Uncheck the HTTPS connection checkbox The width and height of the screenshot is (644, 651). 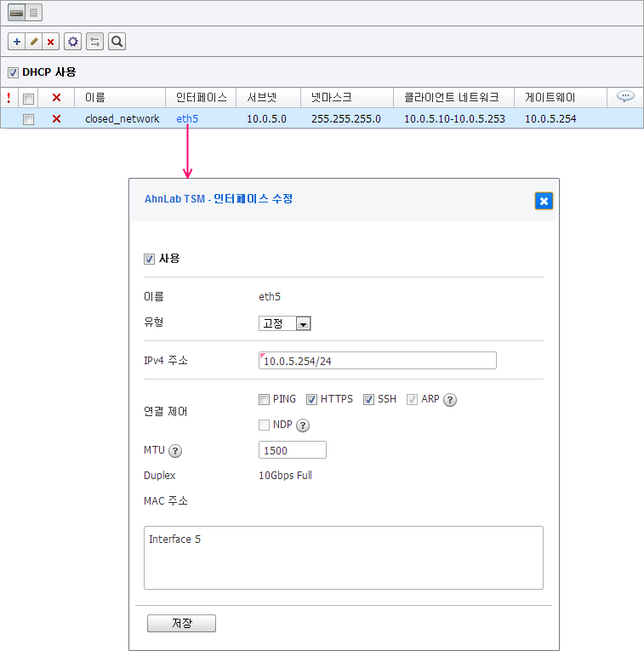click(312, 399)
